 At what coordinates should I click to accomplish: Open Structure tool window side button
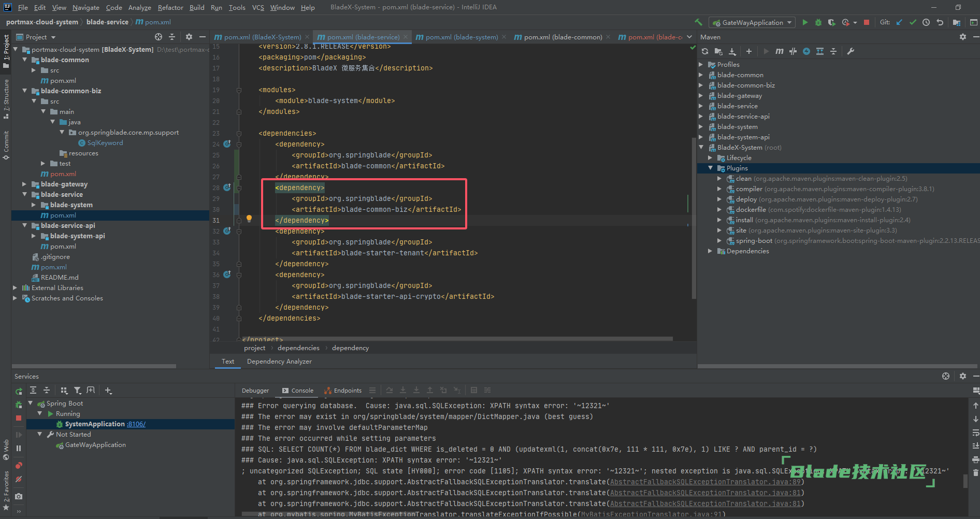[6, 98]
